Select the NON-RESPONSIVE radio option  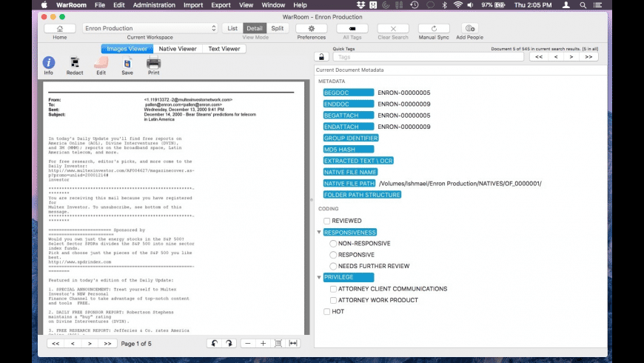[x=334, y=244]
